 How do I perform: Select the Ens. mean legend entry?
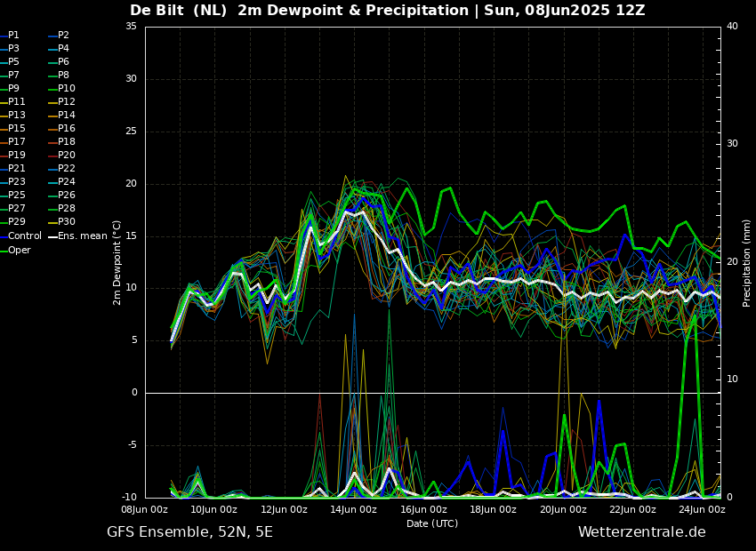click(77, 236)
